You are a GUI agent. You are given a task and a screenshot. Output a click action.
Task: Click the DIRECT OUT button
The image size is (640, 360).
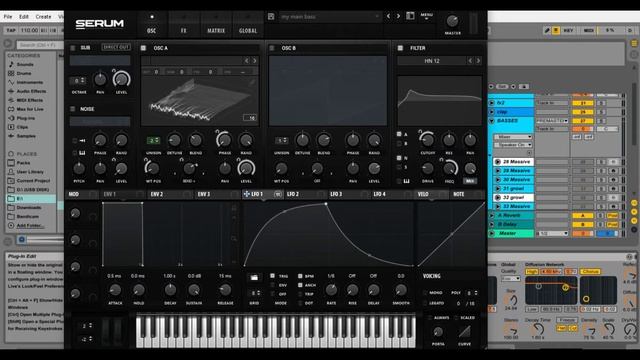[x=116, y=47]
